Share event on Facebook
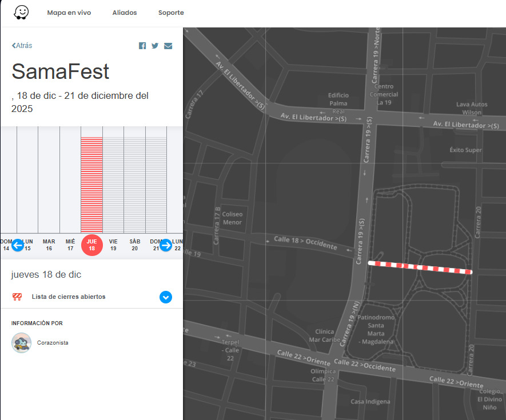The width and height of the screenshot is (506, 420). (142, 46)
